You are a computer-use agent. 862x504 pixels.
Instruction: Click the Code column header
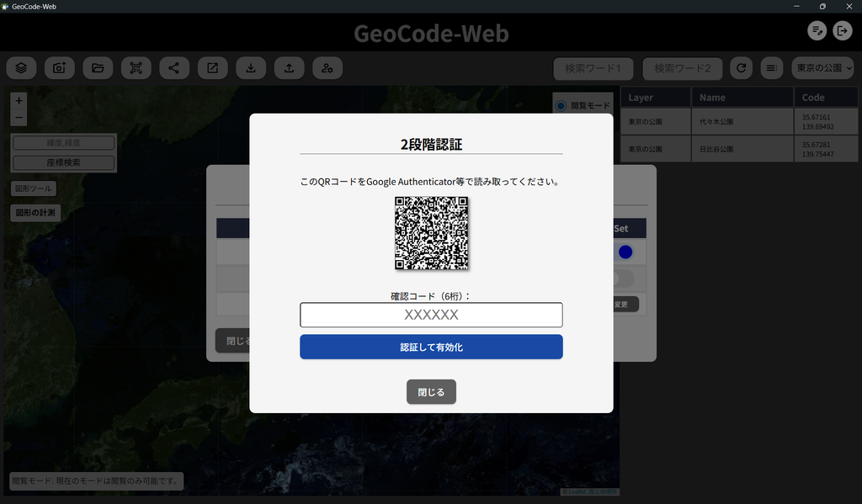coord(826,98)
